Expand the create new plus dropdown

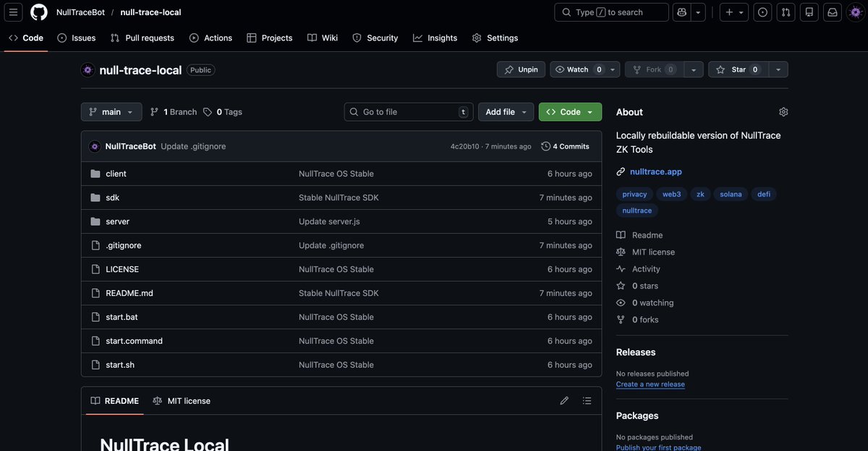pyautogui.click(x=734, y=12)
